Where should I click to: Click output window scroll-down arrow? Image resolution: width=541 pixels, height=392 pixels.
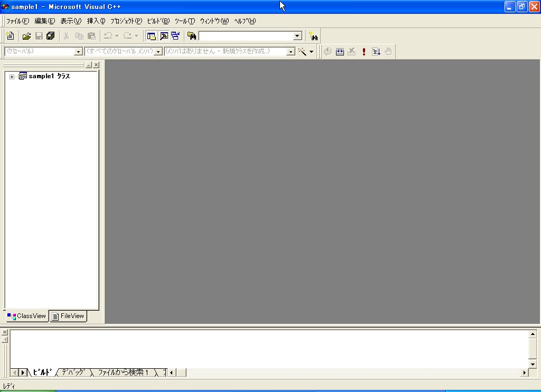tap(533, 364)
